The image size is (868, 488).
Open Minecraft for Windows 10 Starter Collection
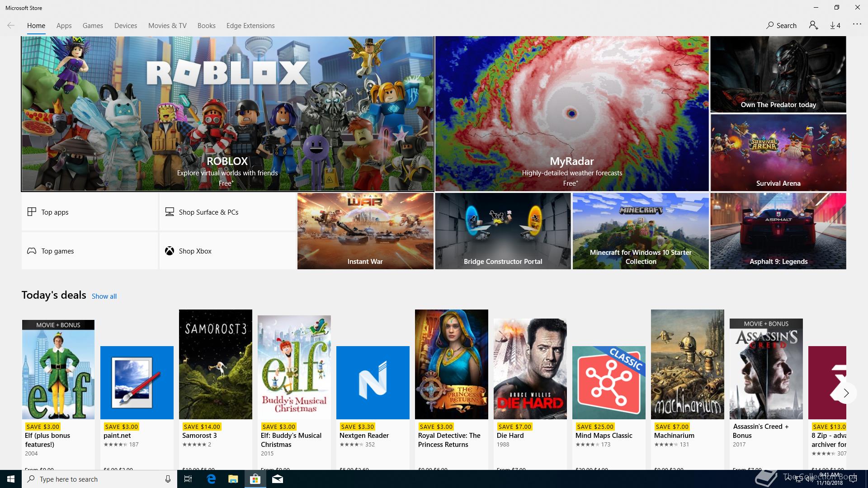(641, 231)
